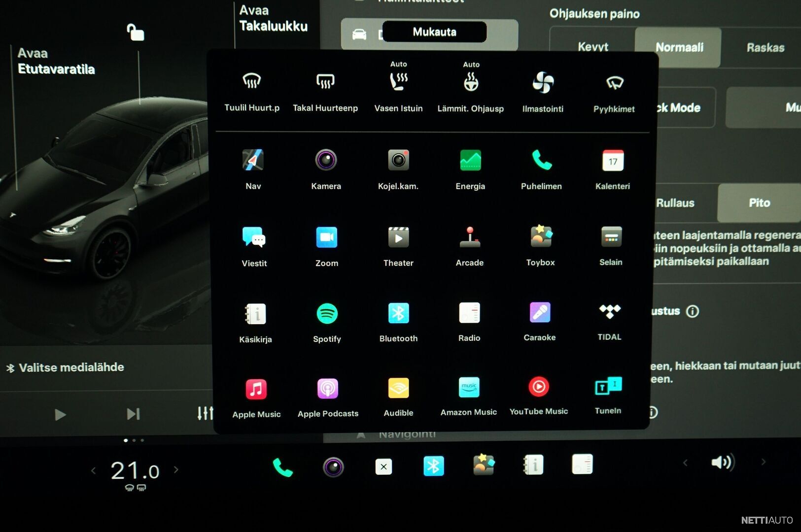Open Toybox in the app grid
801x532 pixels.
[541, 245]
